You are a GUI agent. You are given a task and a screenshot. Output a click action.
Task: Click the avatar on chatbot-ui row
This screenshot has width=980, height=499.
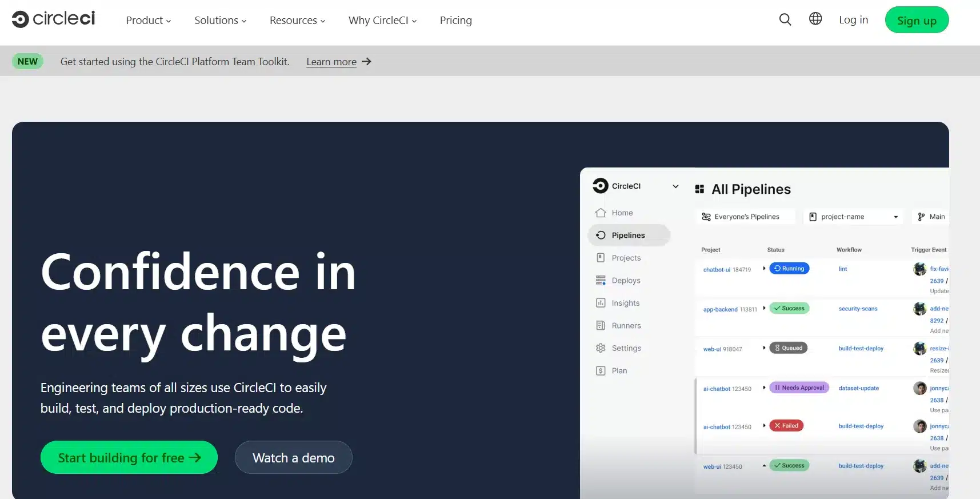pos(919,269)
